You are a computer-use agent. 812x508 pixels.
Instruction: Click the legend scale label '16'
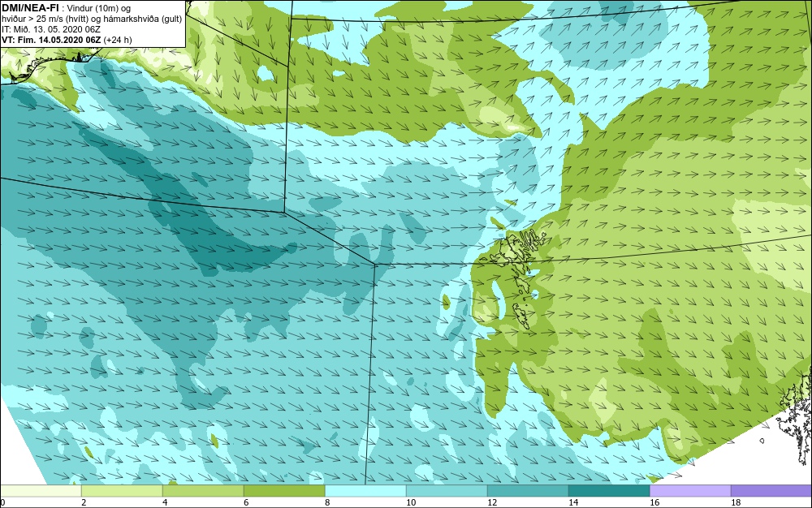point(654,502)
